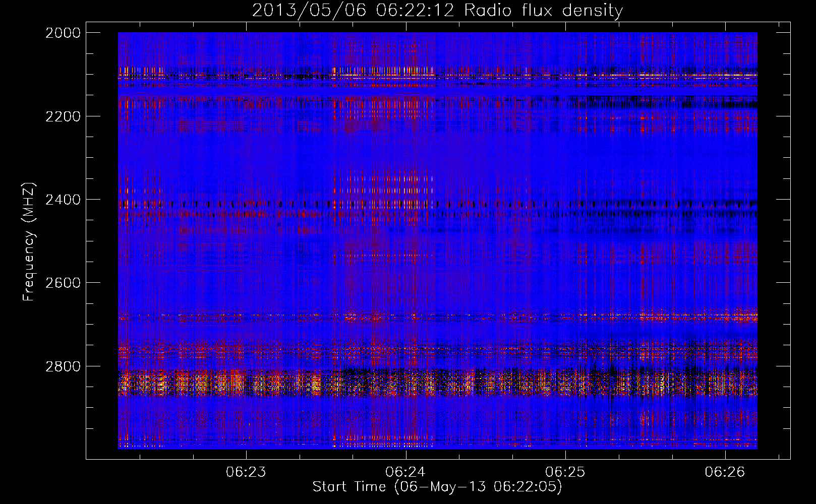Select the 2000 frequency tick label

[63, 33]
